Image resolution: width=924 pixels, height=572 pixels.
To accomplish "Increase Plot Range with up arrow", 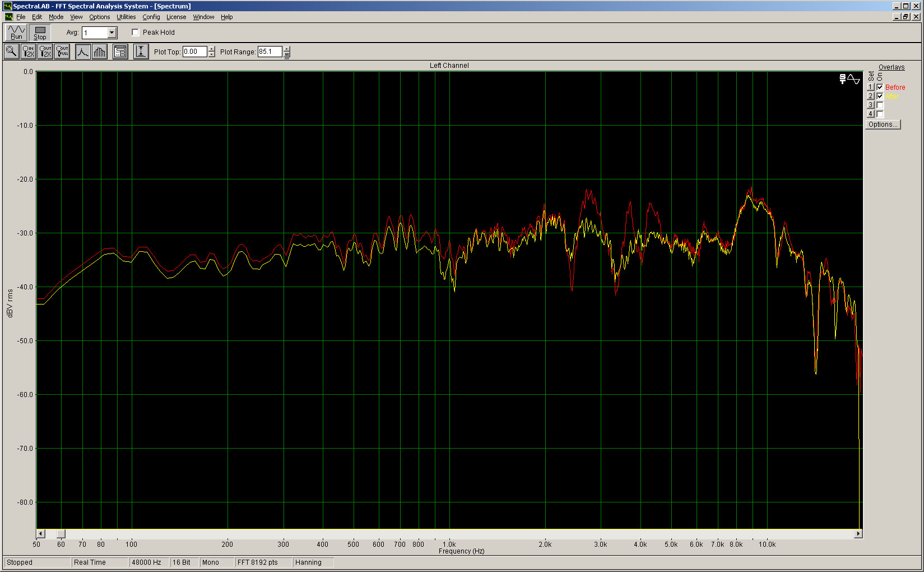I will point(287,49).
